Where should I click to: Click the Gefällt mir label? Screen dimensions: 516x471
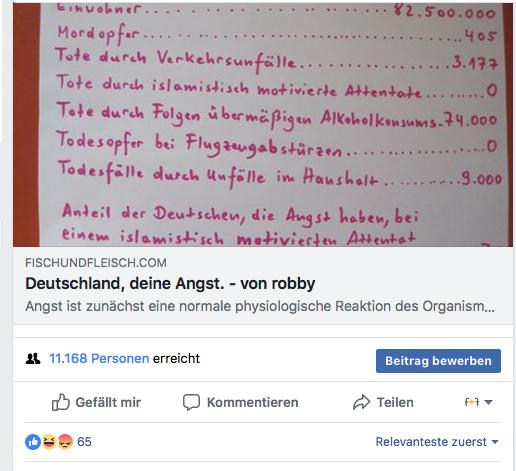tap(108, 402)
